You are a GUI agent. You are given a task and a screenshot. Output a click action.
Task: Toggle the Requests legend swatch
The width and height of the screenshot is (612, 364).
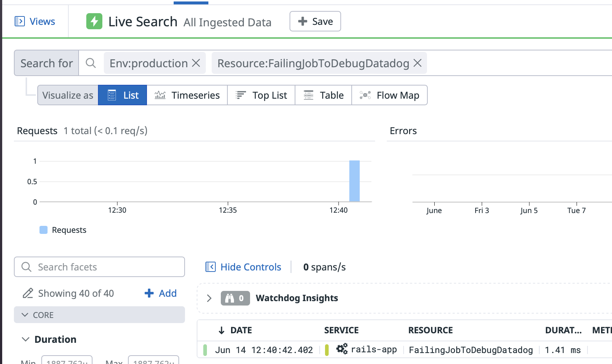tap(44, 230)
